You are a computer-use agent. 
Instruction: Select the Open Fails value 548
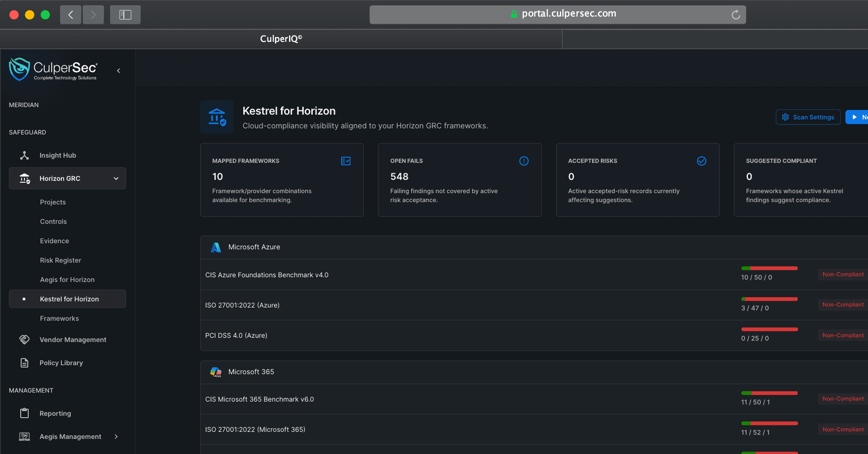tap(399, 177)
